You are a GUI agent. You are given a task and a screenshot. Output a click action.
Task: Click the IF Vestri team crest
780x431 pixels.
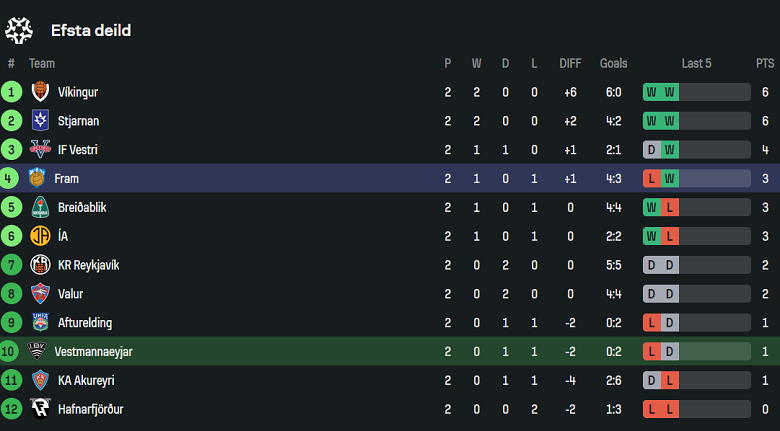pos(41,150)
